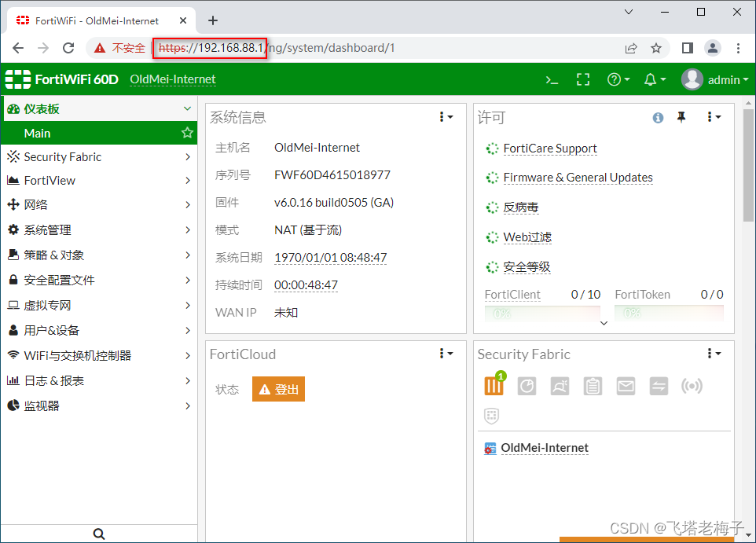Click the OldMei-Internet hostname in header
Viewport: 756px width, 543px height.
173,79
